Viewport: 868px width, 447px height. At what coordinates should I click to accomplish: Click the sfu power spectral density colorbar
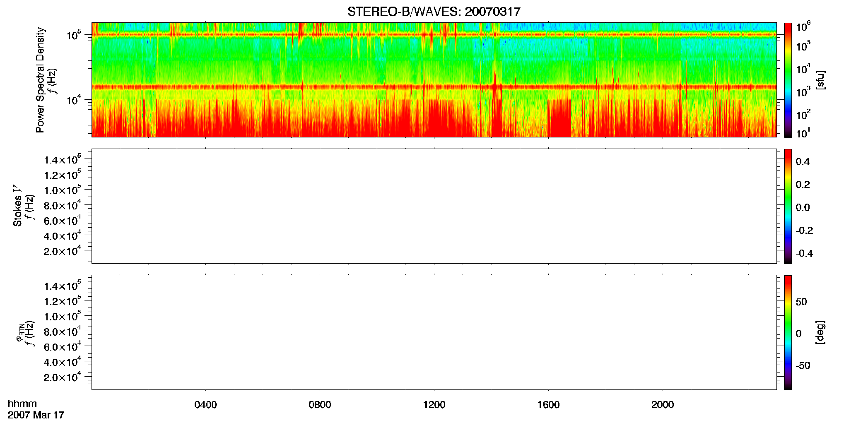[788, 80]
